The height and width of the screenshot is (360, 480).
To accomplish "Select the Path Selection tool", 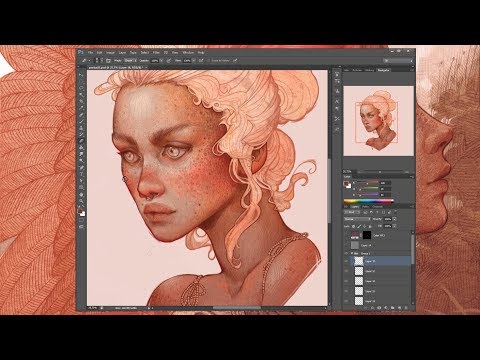I will click(81, 180).
